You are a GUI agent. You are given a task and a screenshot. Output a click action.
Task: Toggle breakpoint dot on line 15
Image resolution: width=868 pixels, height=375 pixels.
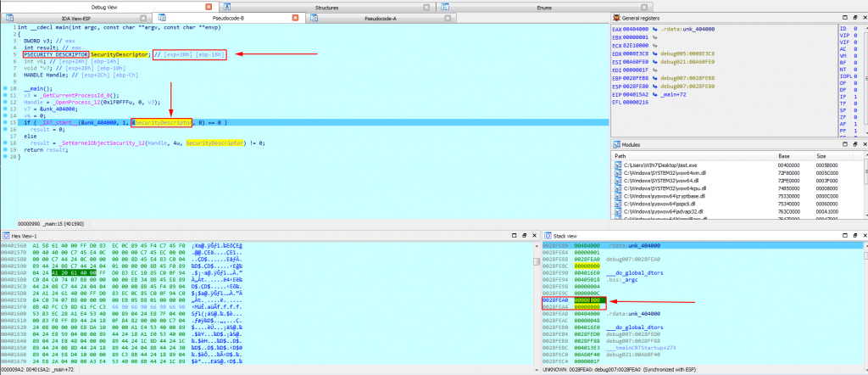pos(6,122)
